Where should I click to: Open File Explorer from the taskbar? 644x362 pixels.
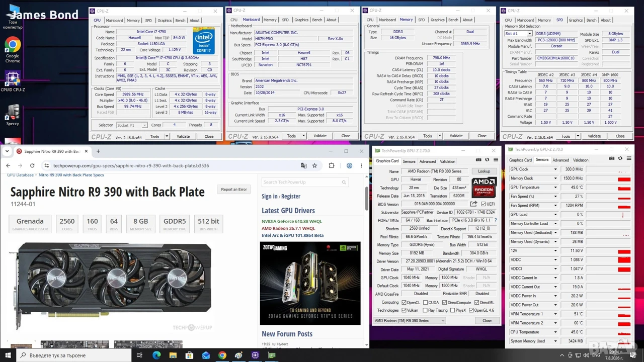pos(173,355)
